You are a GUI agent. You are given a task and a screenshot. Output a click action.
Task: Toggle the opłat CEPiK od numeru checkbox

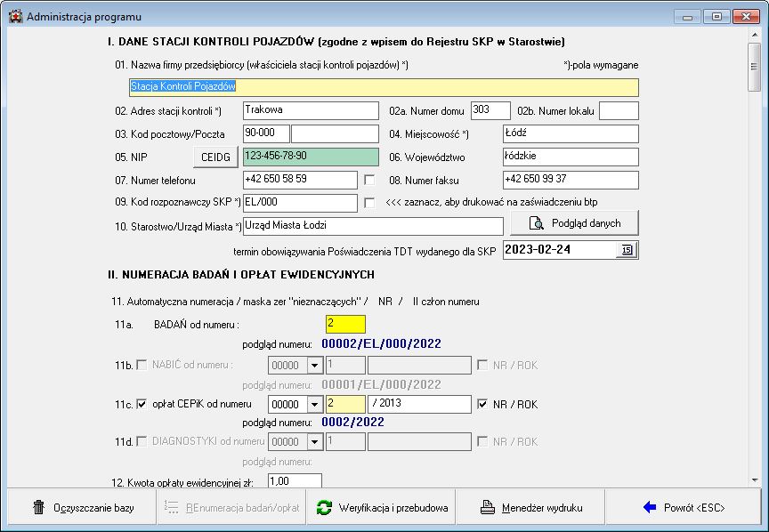point(142,404)
